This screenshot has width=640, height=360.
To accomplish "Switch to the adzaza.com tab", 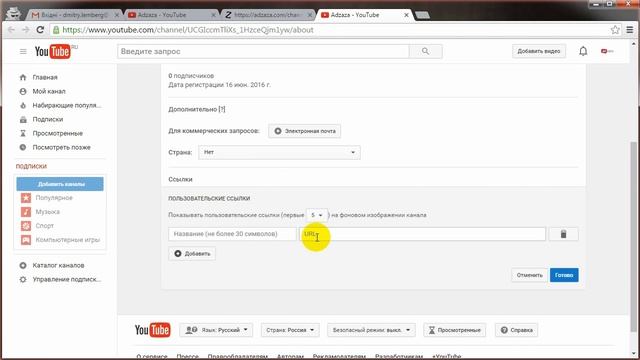I will tap(267, 15).
